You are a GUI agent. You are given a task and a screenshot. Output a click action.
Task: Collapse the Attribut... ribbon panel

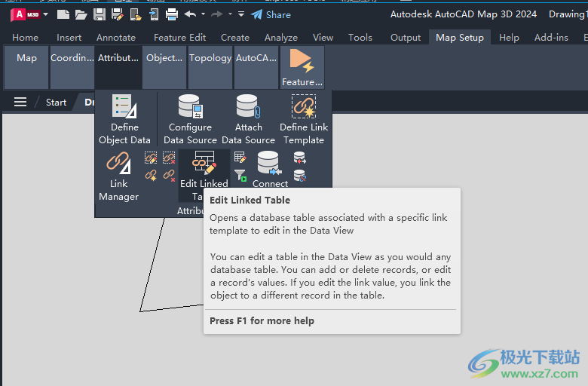pyautogui.click(x=118, y=67)
